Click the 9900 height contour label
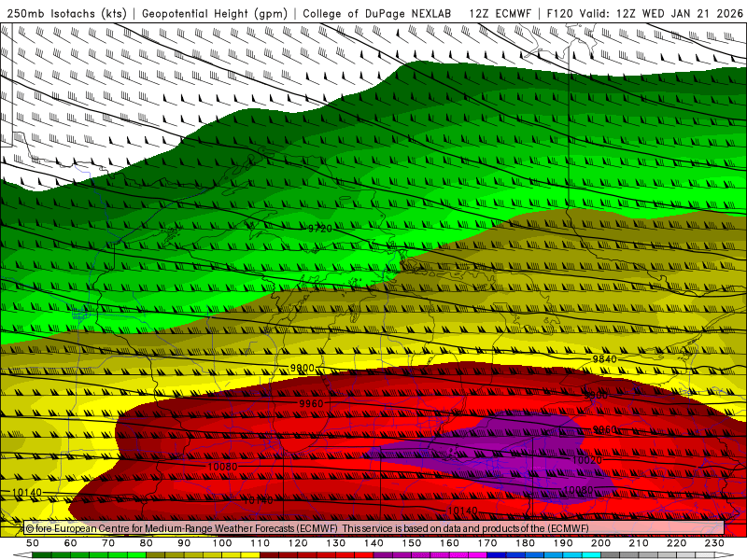The height and width of the screenshot is (560, 747). click(596, 396)
